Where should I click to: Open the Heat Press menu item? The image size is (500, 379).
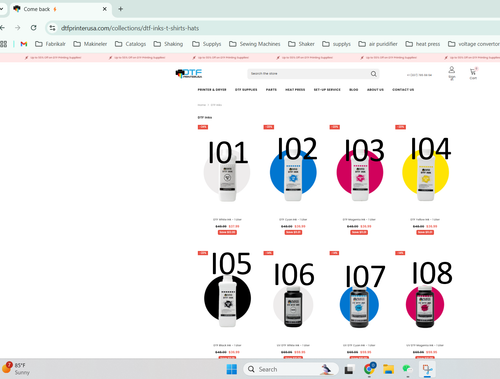pos(295,90)
